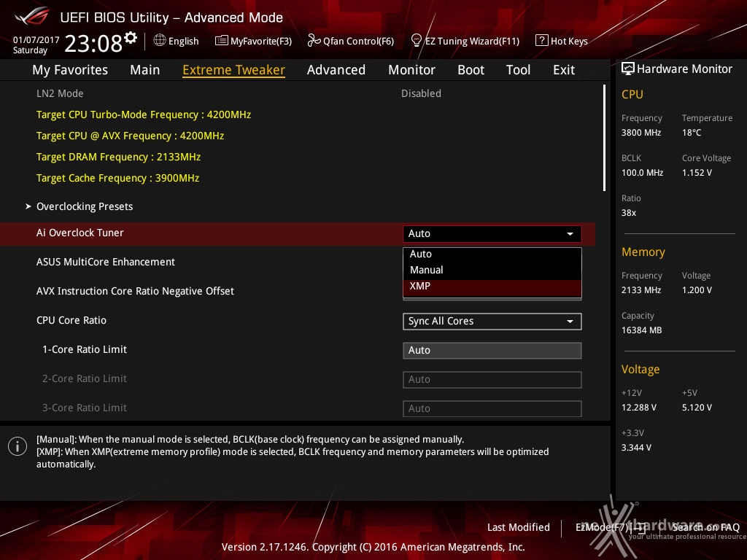Click the Hot Keys question mark icon
Screen dimensions: 747x560
coord(542,41)
